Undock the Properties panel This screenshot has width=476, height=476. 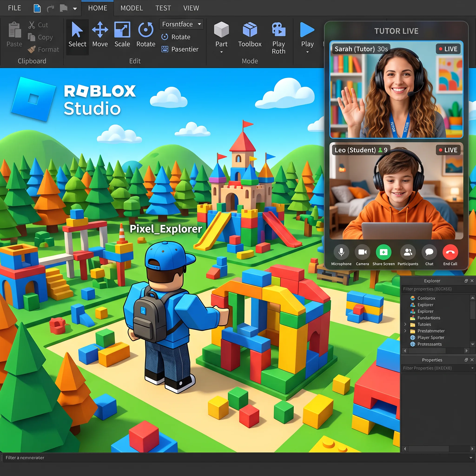(x=466, y=360)
